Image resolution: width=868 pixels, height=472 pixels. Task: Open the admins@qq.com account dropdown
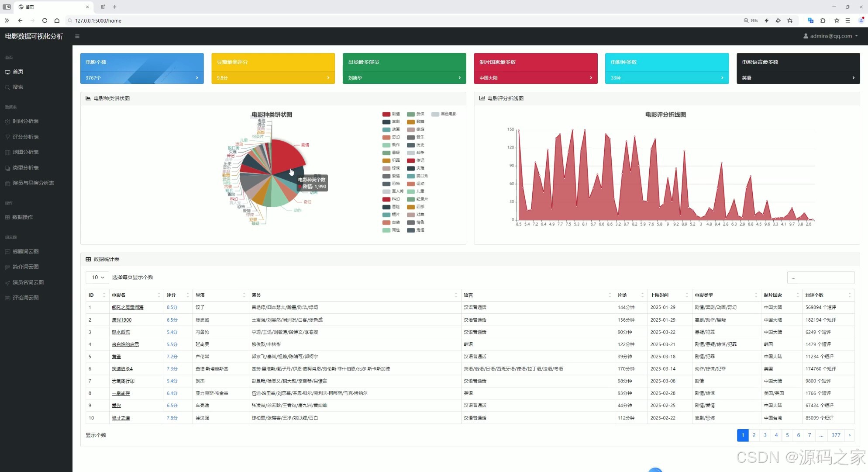point(830,36)
